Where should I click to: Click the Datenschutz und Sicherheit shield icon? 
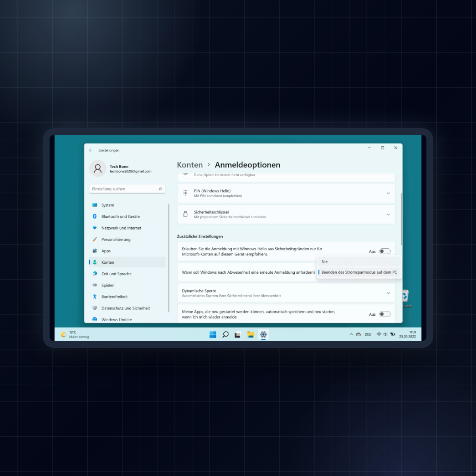(95, 308)
